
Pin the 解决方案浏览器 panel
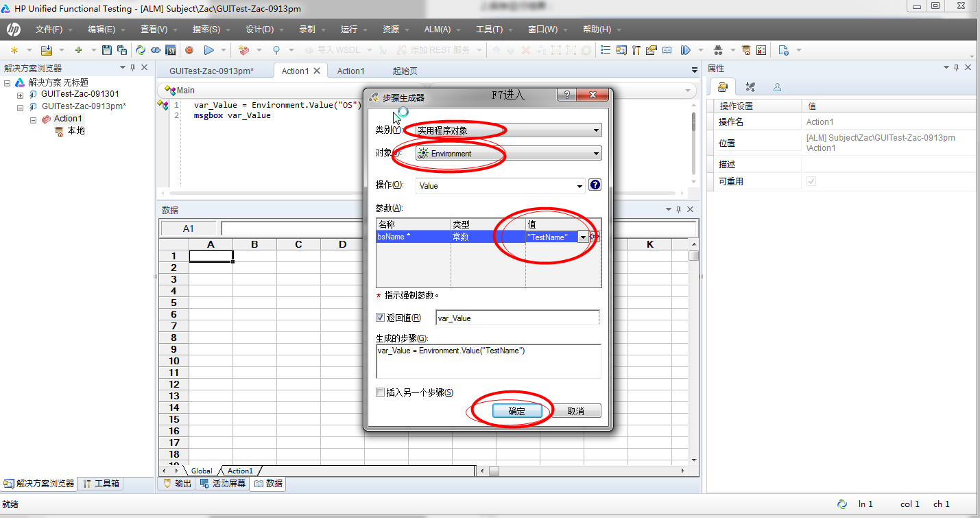pyautogui.click(x=133, y=67)
